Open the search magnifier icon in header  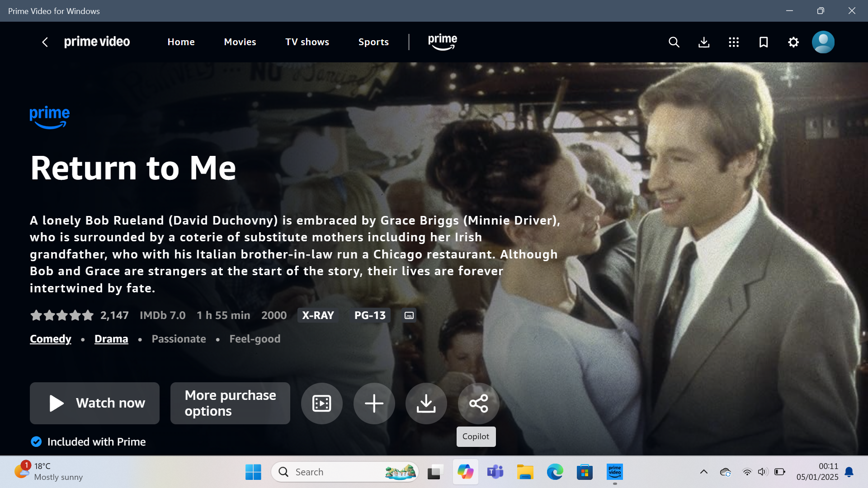coord(674,42)
